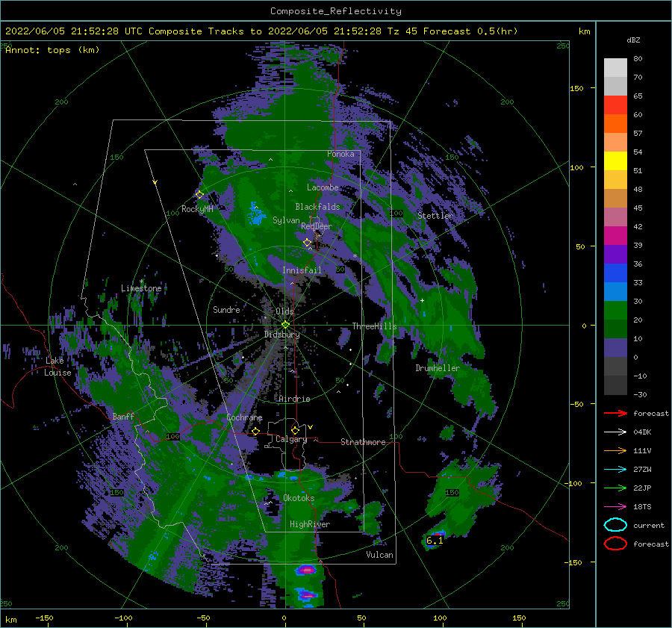Click the Ponoka city label

coord(340,154)
